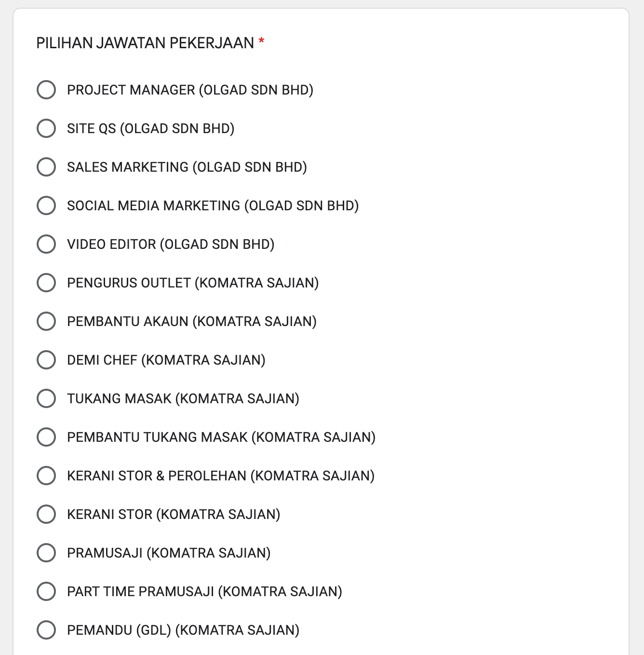Viewport: 644px width, 655px height.
Task: Select PEMANDU (GDL) (KOMATRA SAJIAN)
Action: (46, 630)
